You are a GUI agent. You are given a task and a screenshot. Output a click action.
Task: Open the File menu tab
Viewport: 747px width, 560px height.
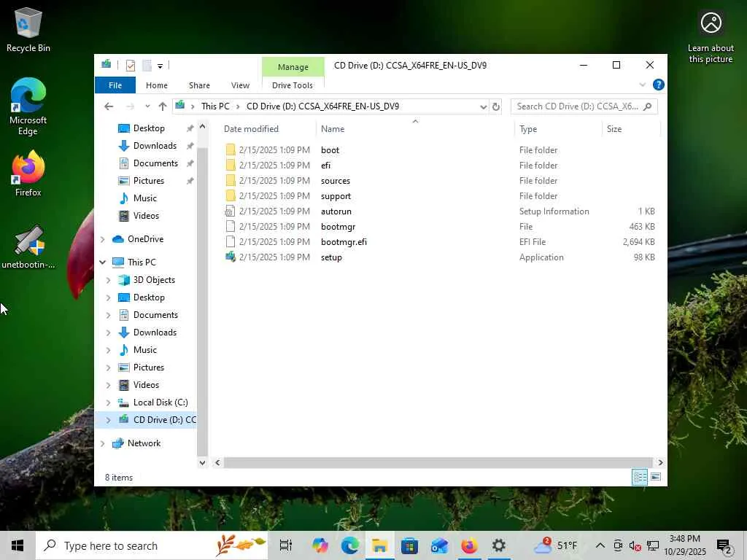click(x=115, y=85)
